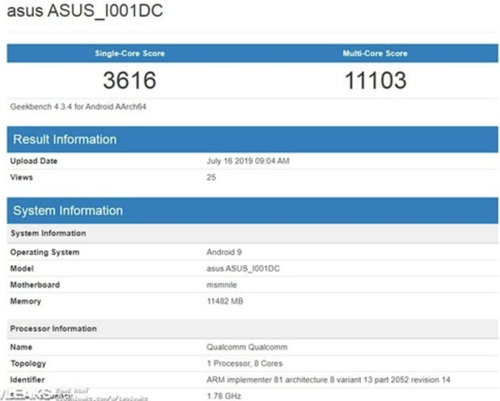The image size is (500, 401).
Task: Click the 1 Processor, 8 Cores topology value
Action: coord(245,363)
